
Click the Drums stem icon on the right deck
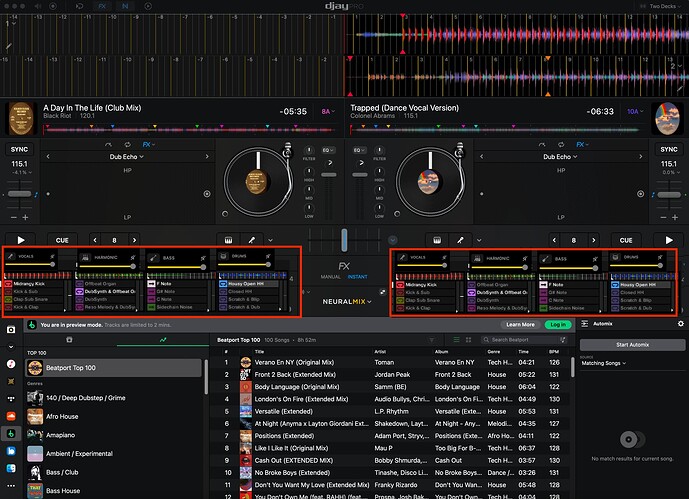coord(616,257)
